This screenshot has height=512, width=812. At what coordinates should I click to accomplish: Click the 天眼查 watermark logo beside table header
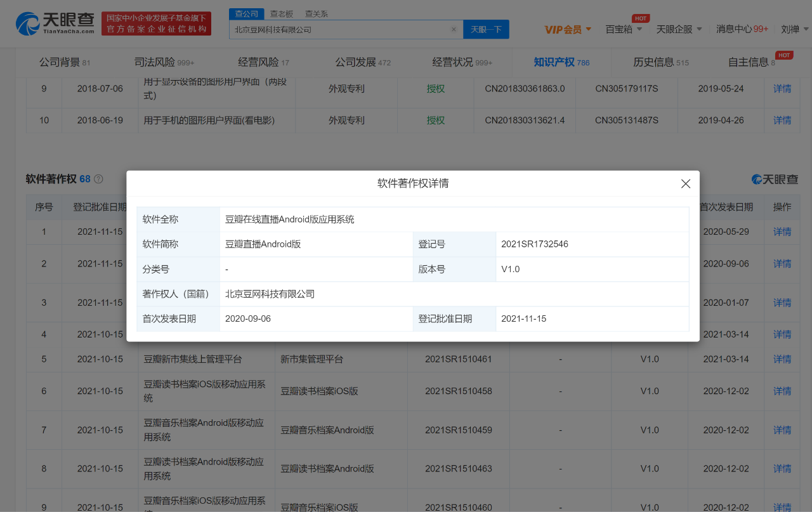click(775, 180)
